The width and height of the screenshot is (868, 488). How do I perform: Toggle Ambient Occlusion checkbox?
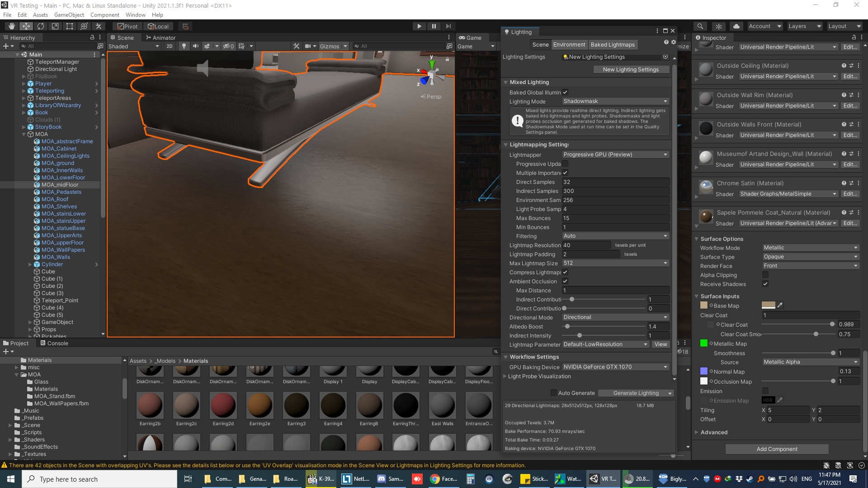pyautogui.click(x=565, y=281)
